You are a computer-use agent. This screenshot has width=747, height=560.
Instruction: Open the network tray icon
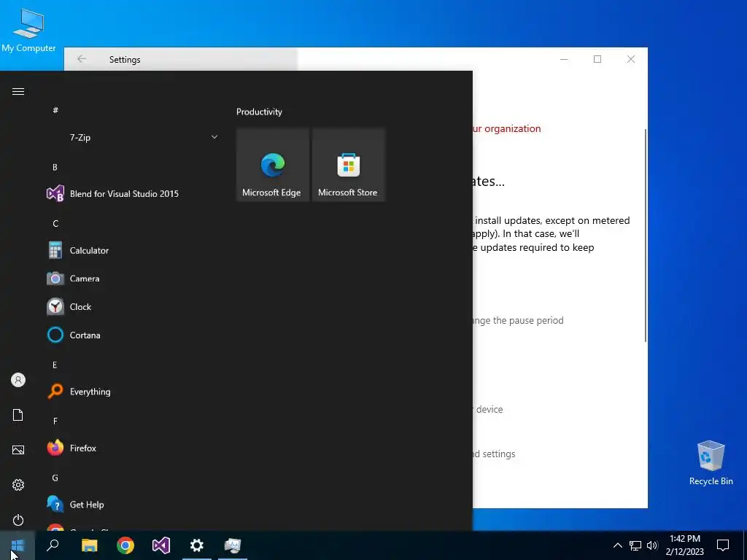(635, 545)
